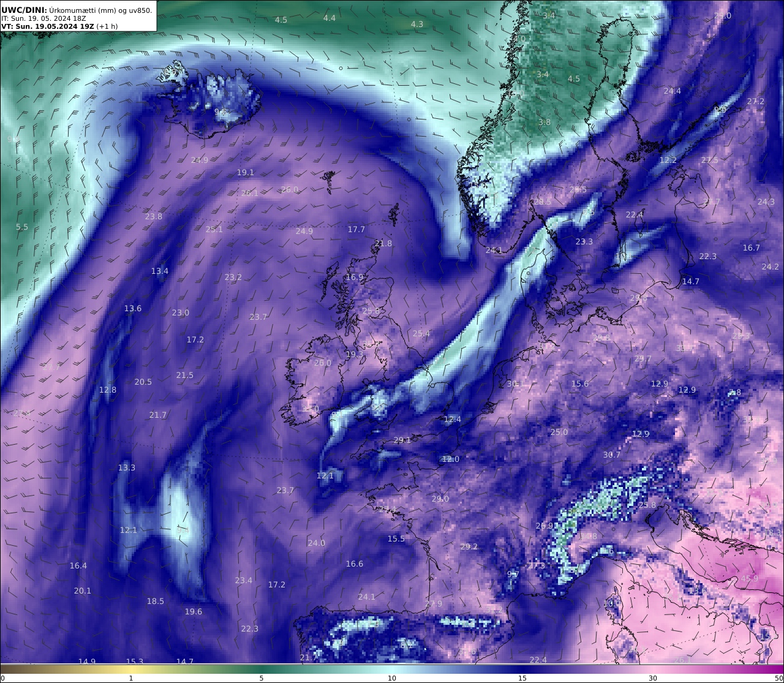Click the 26.1 value label
The height and width of the screenshot is (683, 784).
250,193
